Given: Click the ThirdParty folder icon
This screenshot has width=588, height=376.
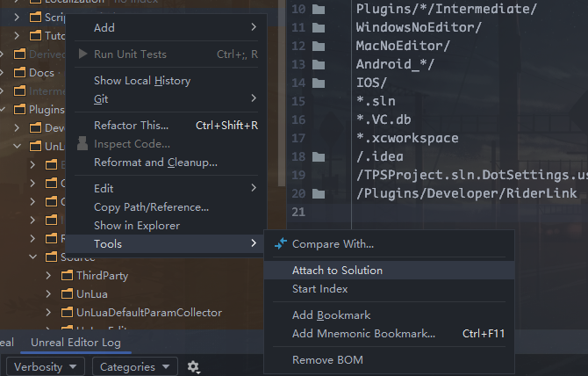Looking at the screenshot, I should tap(67, 276).
